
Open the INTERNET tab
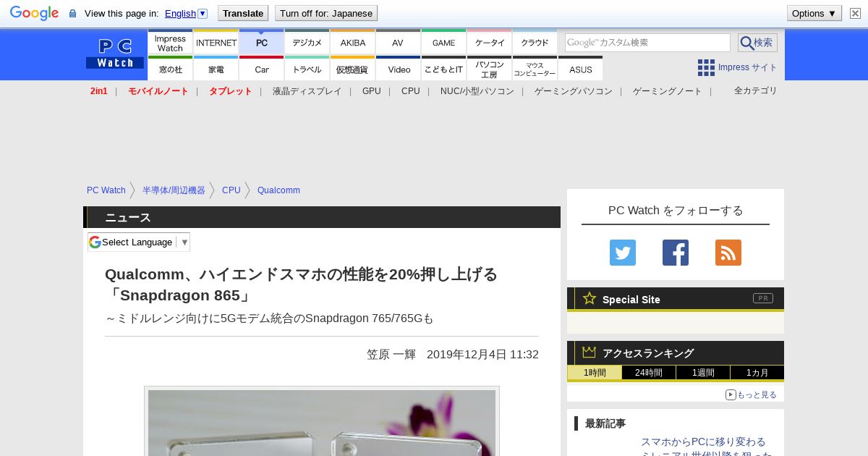(216, 42)
